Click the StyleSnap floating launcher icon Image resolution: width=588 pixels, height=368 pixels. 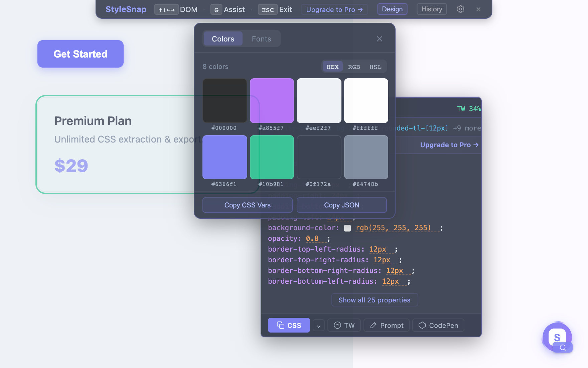click(557, 337)
